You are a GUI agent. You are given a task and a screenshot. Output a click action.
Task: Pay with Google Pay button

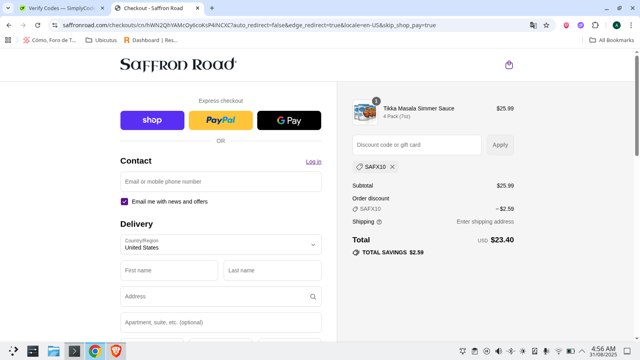tap(289, 120)
